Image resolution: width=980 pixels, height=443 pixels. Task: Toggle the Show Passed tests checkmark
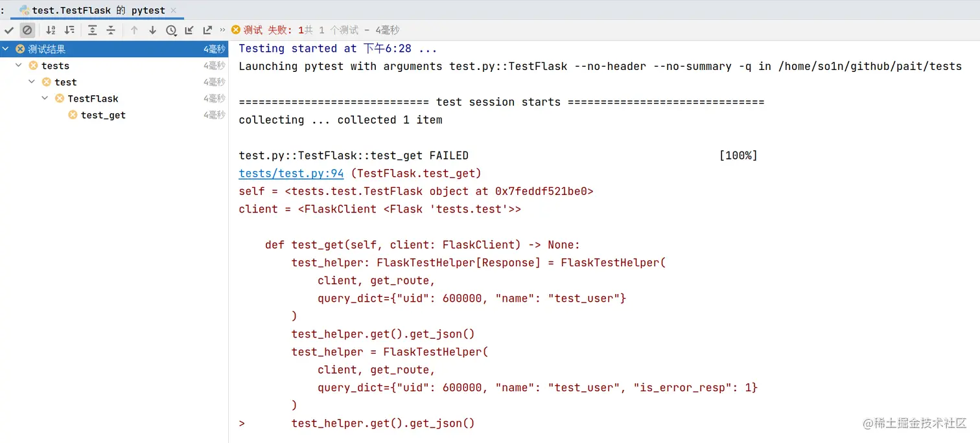[9, 30]
